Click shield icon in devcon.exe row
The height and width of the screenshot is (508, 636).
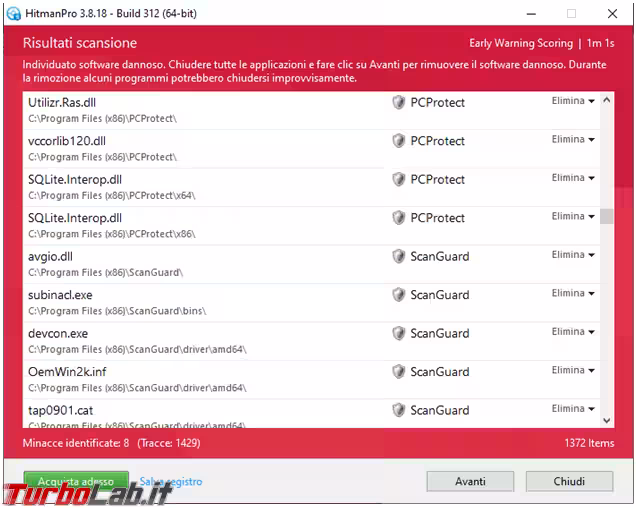point(399,333)
